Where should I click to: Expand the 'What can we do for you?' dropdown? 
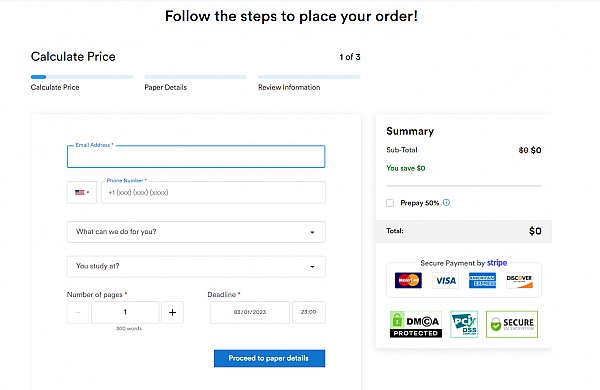pyautogui.click(x=196, y=232)
